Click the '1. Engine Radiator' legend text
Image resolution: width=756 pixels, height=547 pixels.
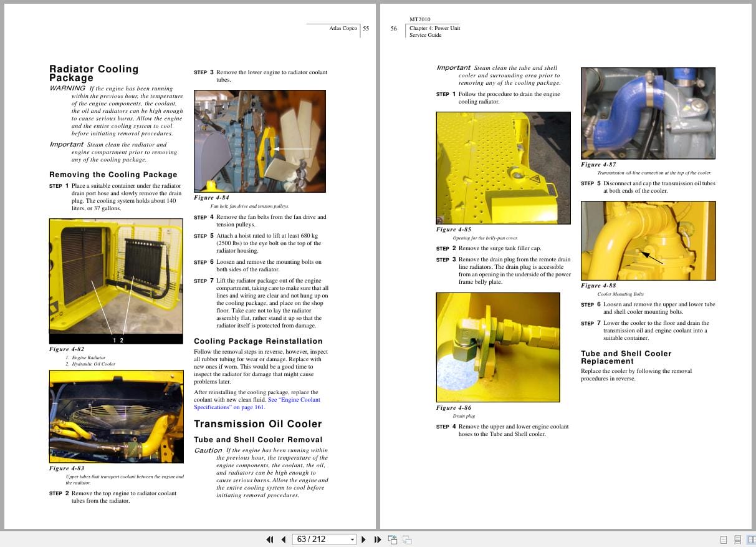pyautogui.click(x=85, y=358)
